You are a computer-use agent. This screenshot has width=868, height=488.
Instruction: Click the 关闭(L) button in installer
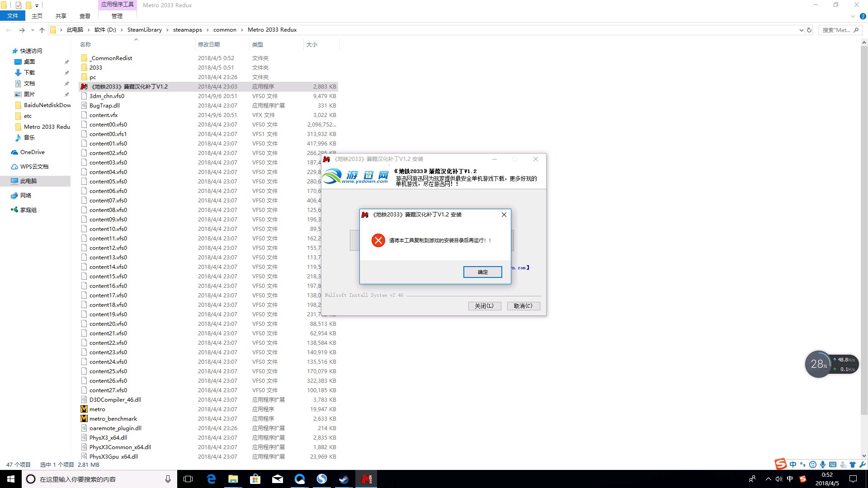click(x=484, y=306)
